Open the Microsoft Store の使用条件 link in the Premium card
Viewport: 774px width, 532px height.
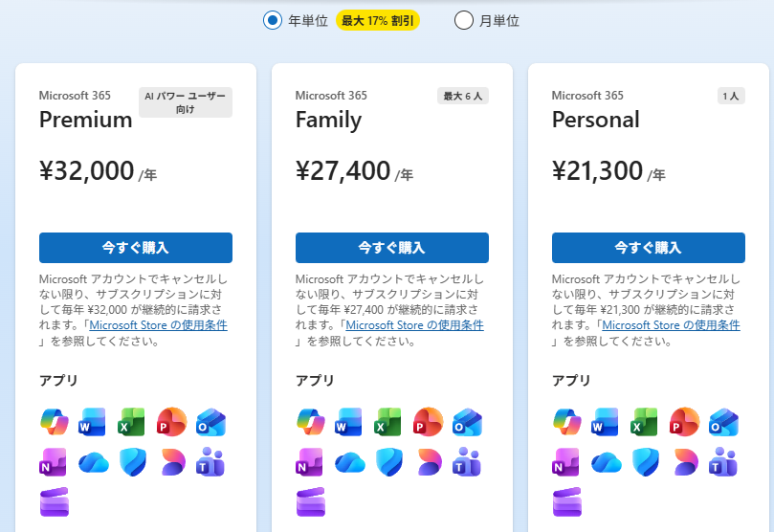(x=162, y=325)
